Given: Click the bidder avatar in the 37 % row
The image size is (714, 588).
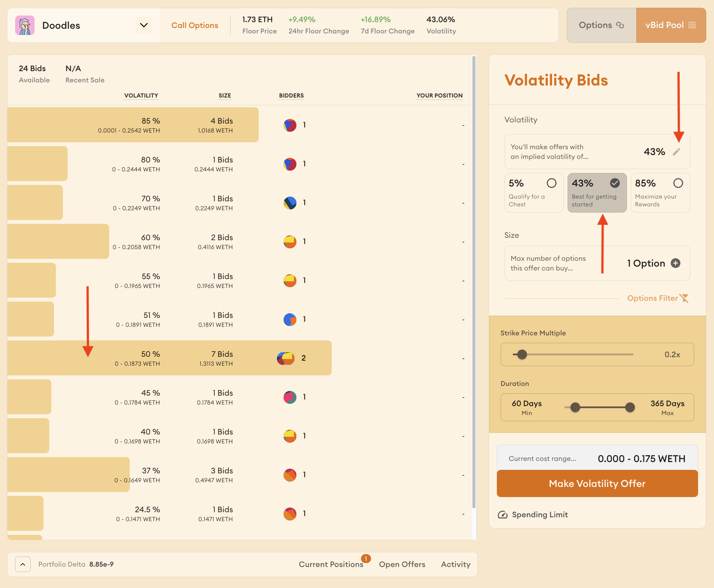Looking at the screenshot, I should tap(290, 475).
